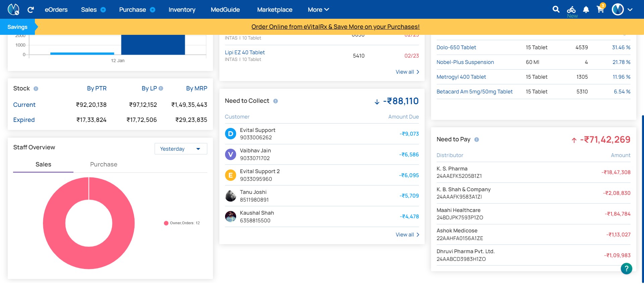Image resolution: width=644 pixels, height=286 pixels.
Task: Open Lipi EZ 40 Tablet link
Action: pyautogui.click(x=245, y=53)
